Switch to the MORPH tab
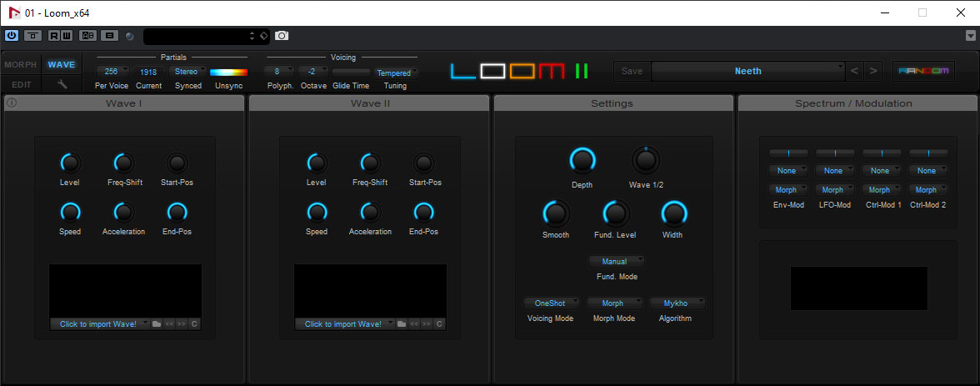980x386 pixels. coord(20,65)
